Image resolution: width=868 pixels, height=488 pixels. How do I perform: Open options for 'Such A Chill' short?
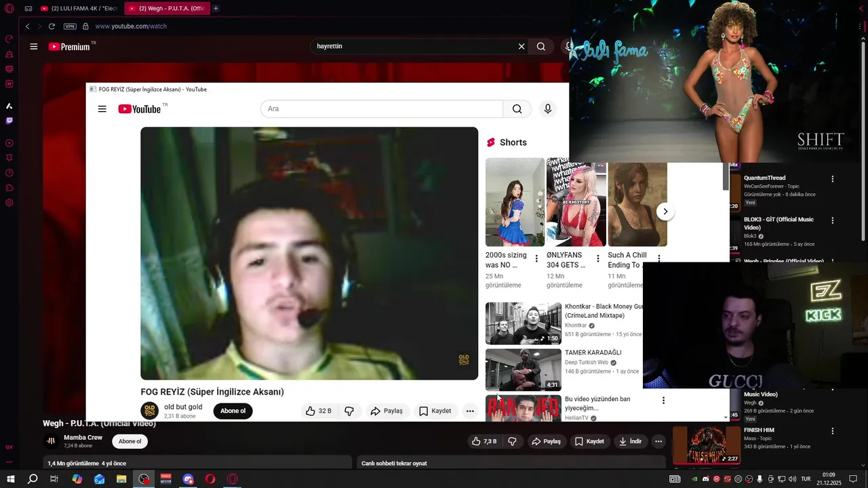click(658, 258)
